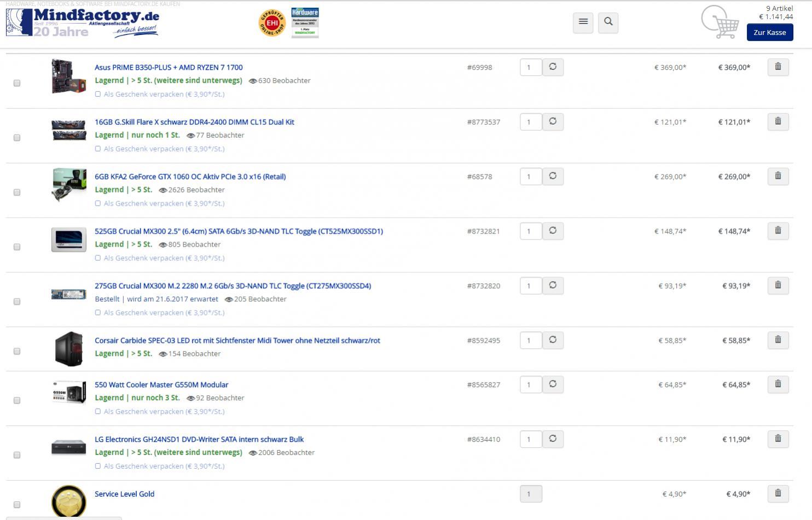This screenshot has width=812, height=520.
Task: Click the '€ 1.141,44' cart total
Action: coord(776,16)
